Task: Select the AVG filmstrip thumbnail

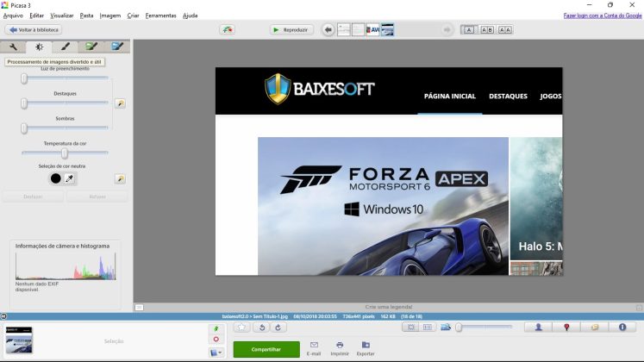Action: (x=372, y=29)
